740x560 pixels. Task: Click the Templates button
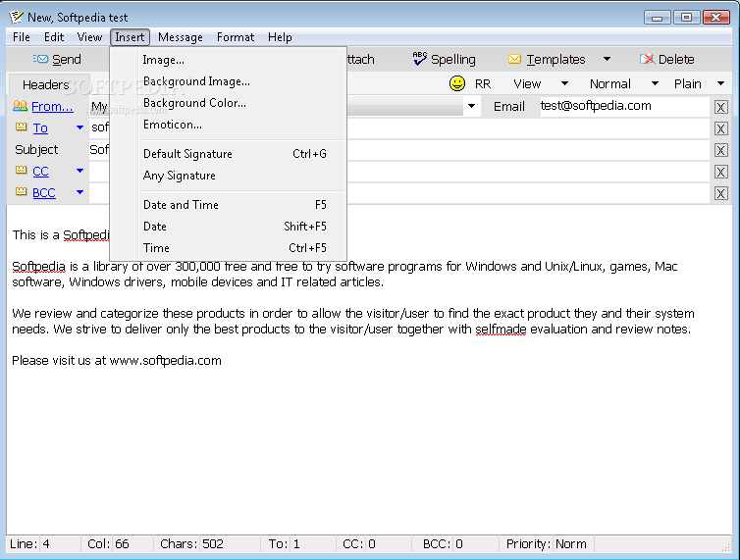(548, 59)
